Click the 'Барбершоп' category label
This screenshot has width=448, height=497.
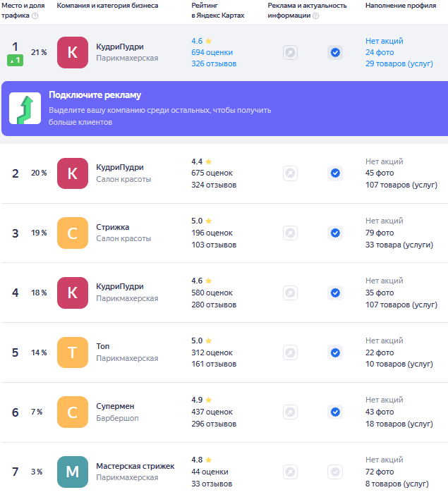coord(117,418)
